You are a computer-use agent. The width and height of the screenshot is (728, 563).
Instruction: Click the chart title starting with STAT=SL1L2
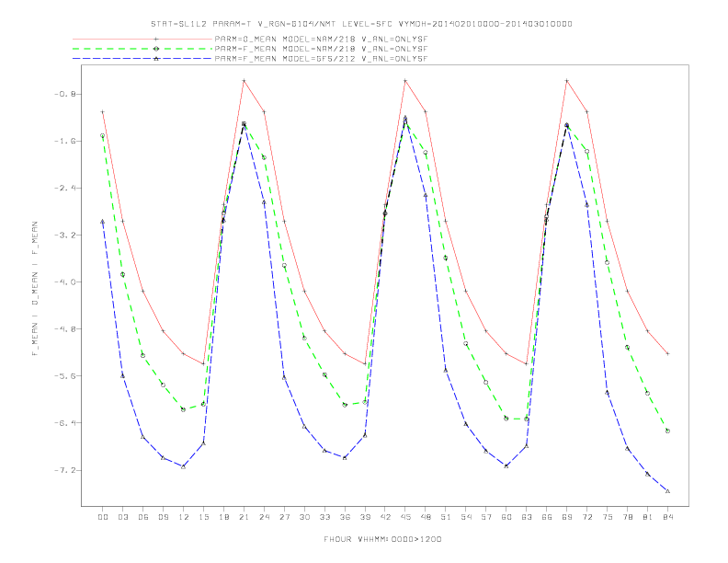tap(361, 24)
